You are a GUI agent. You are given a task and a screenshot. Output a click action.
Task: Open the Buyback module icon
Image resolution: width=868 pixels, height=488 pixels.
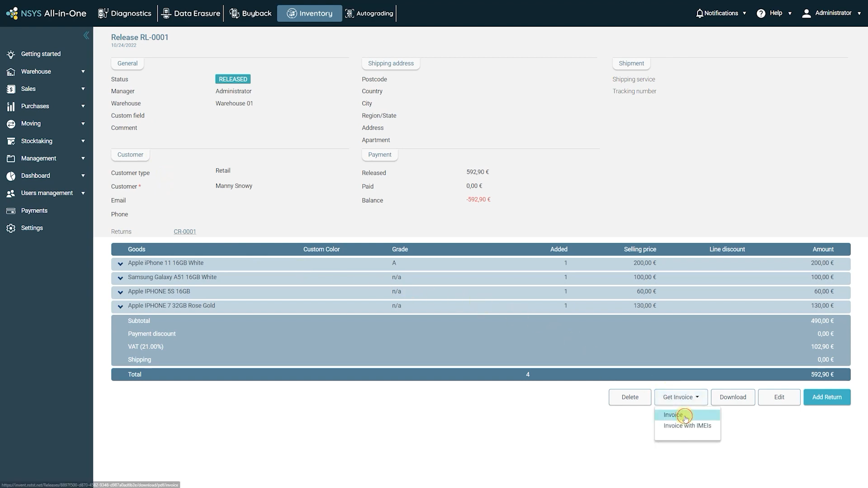click(234, 13)
